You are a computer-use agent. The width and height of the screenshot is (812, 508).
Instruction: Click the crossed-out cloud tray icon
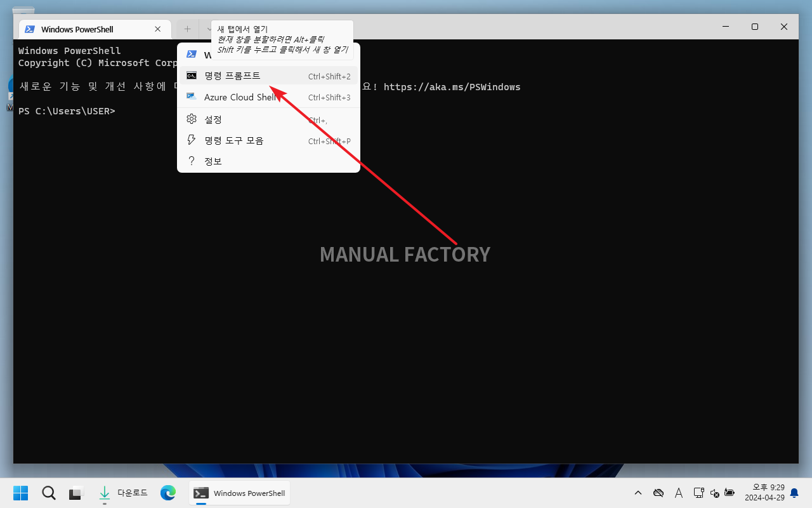pos(658,493)
